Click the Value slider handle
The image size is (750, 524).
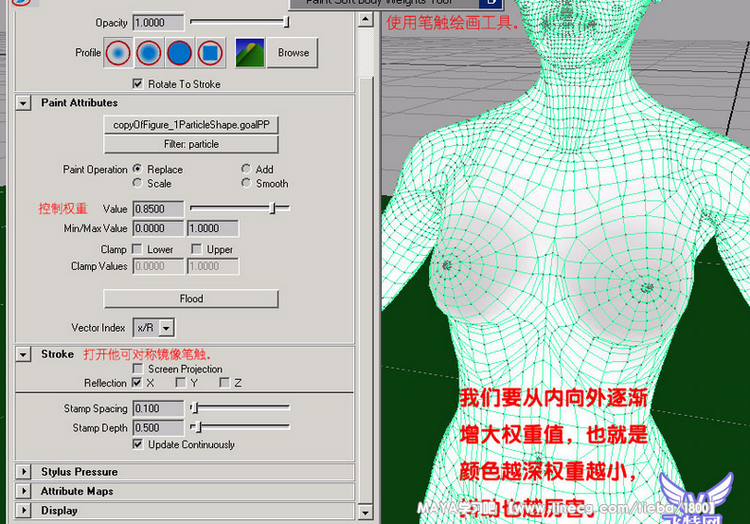pos(273,208)
